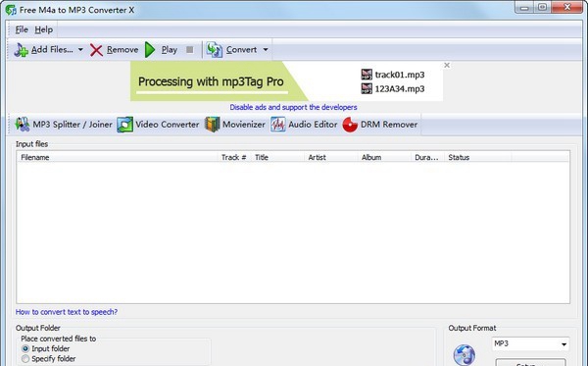Launch the Audio Editor tool
Image resolution: width=588 pixels, height=366 pixels.
click(304, 125)
